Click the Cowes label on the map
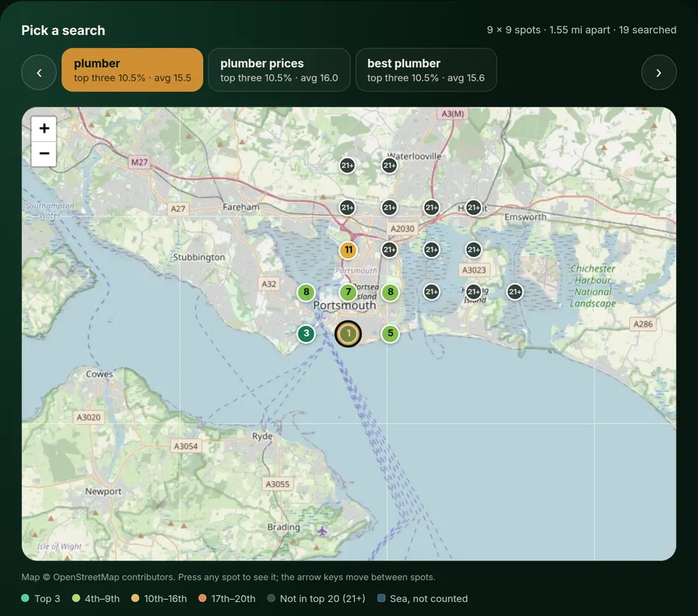The width and height of the screenshot is (698, 616). 99,374
